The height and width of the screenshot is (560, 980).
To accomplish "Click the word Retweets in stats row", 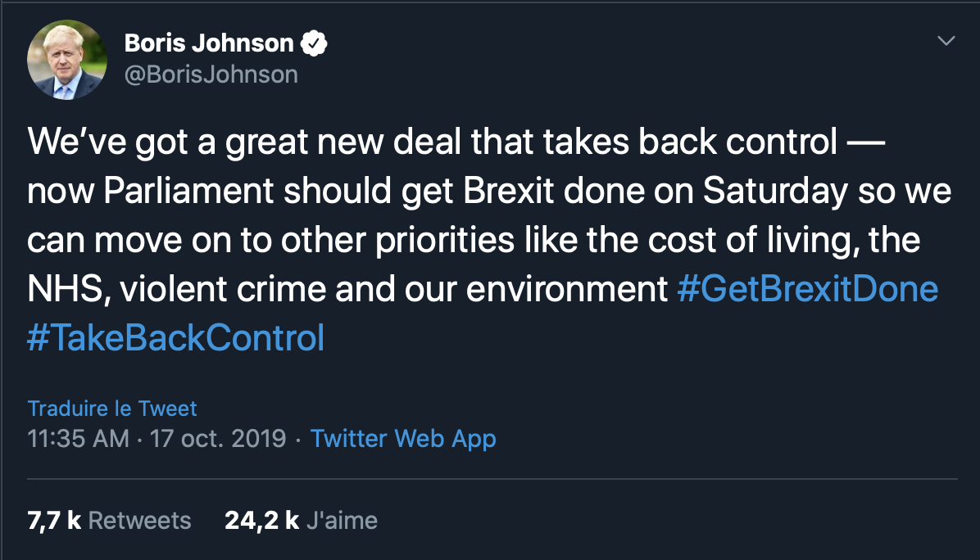I will pyautogui.click(x=139, y=520).
